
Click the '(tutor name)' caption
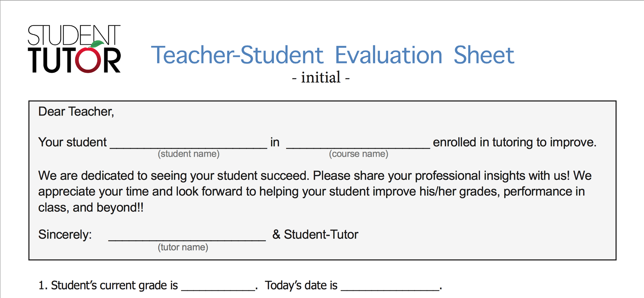(x=183, y=247)
